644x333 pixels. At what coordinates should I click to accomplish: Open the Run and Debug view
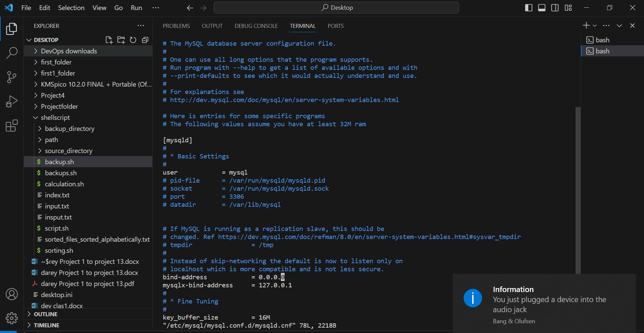coord(12,101)
